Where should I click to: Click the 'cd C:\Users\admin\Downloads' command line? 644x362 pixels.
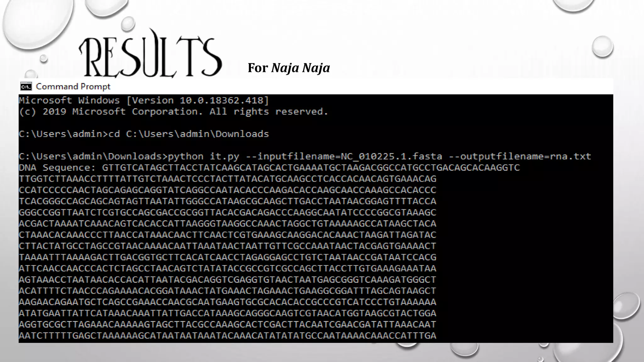pos(144,134)
